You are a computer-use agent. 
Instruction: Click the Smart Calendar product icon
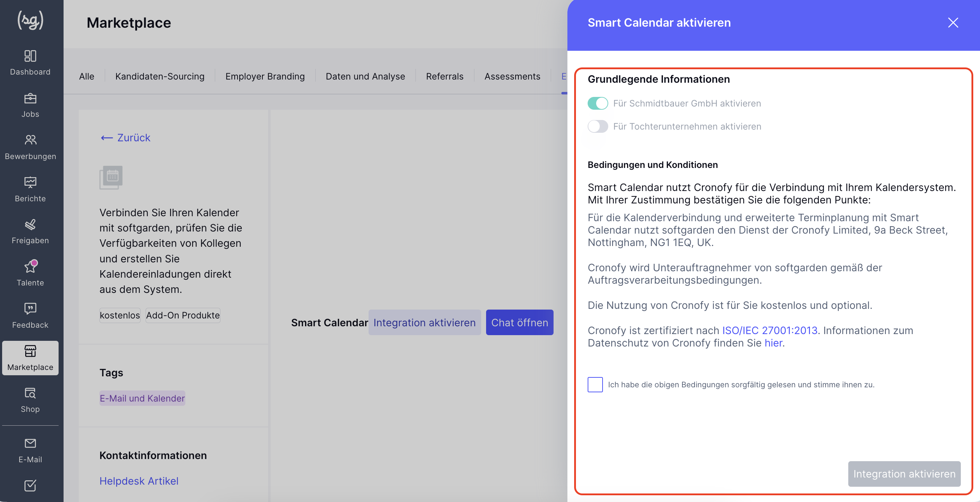pos(111,177)
